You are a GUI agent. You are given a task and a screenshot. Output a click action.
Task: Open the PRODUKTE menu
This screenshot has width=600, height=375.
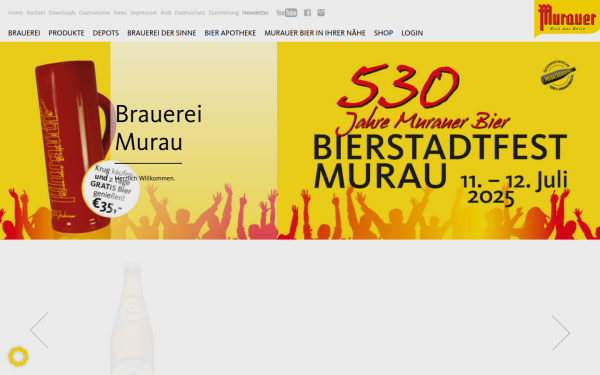[x=66, y=33]
